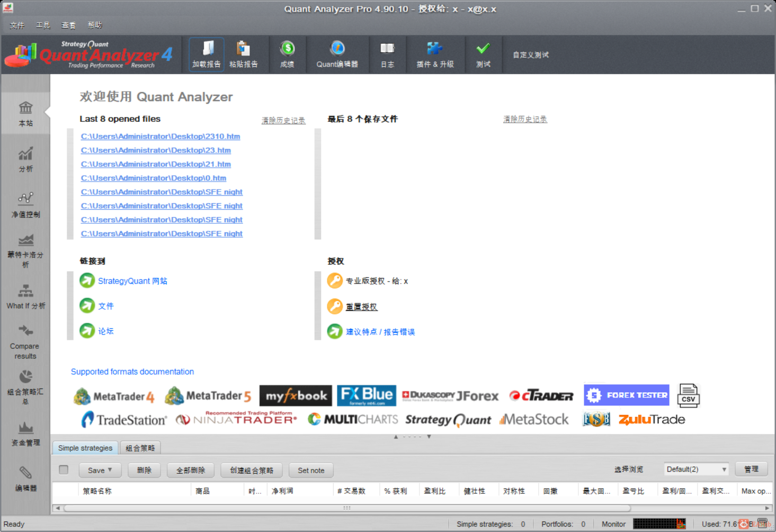Expand the Save dropdown button
The width and height of the screenshot is (776, 532).
(100, 470)
